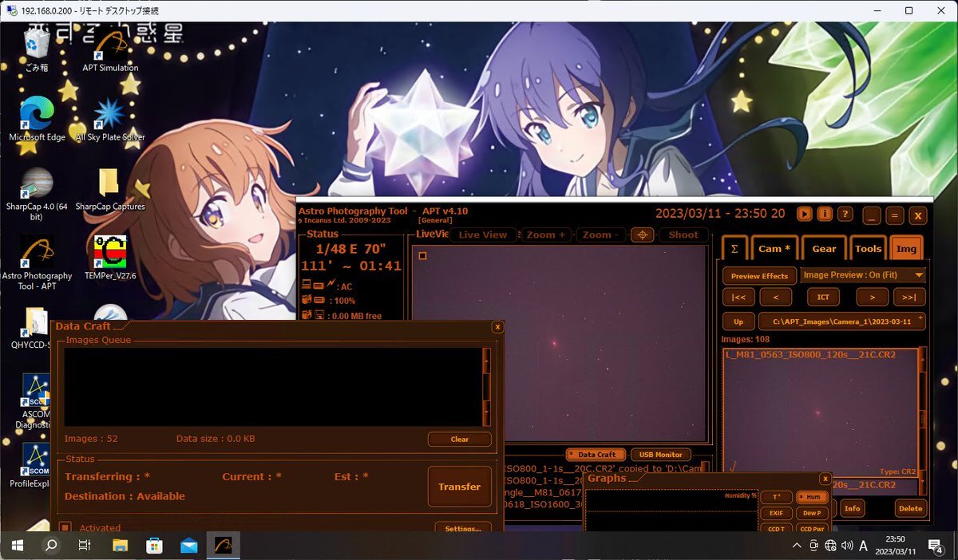Open the Microsoft Edge desktop shortcut

(x=37, y=120)
